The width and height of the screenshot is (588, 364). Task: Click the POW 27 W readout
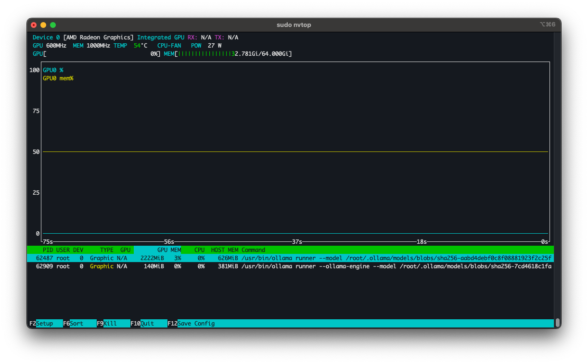206,45
